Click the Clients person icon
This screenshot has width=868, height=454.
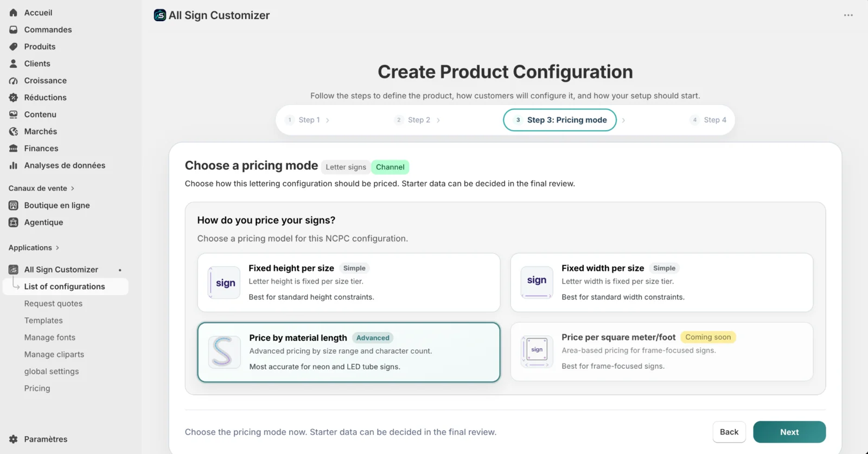[14, 63]
